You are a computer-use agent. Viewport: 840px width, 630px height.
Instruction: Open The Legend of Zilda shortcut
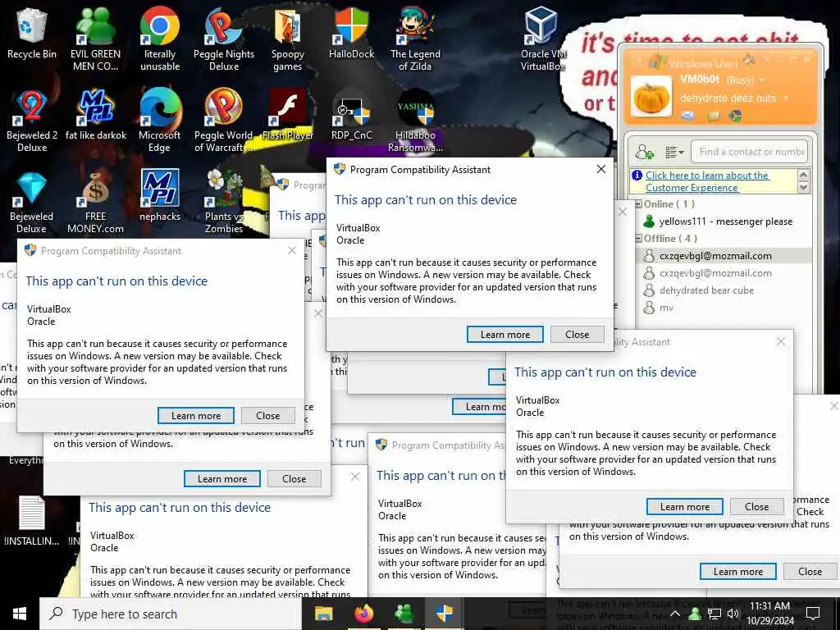[415, 39]
